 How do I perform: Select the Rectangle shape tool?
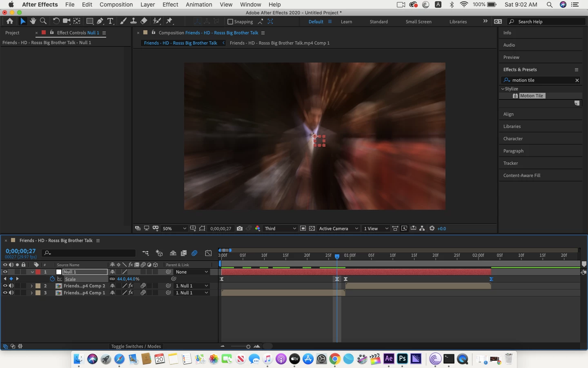(89, 21)
